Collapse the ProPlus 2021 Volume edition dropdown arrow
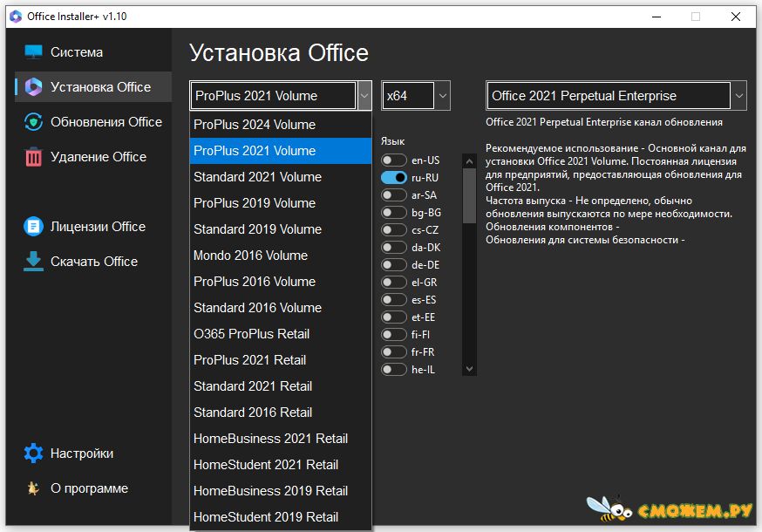Image resolution: width=762 pixels, height=532 pixels. (364, 96)
